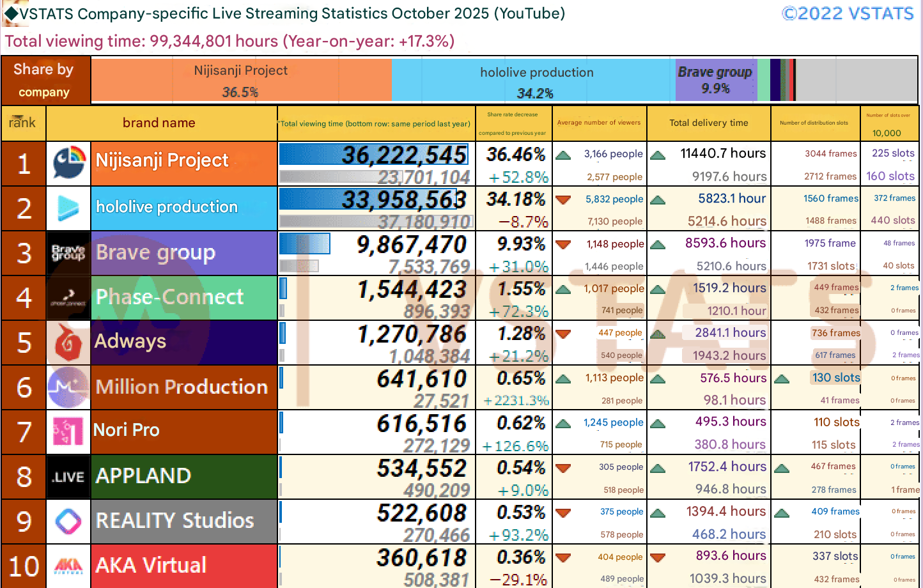Select the pink Nori Pro logo
The width and height of the screenshot is (923, 588).
pyautogui.click(x=68, y=431)
